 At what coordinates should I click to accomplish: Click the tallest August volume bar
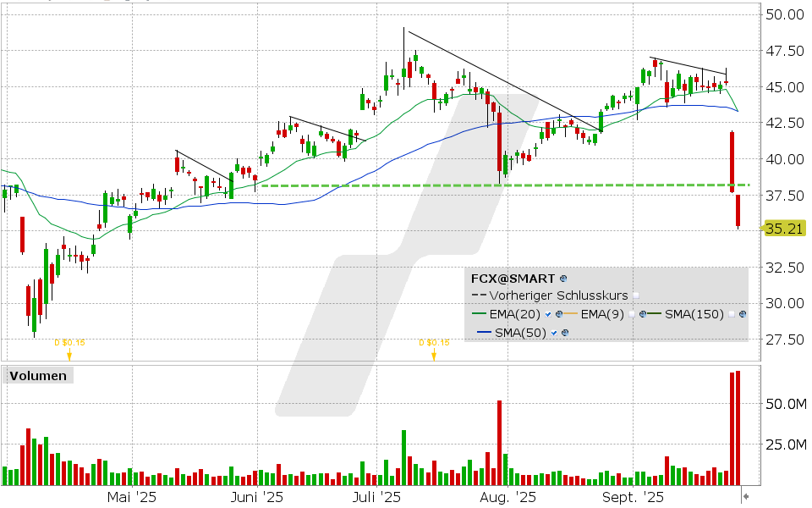[499, 442]
